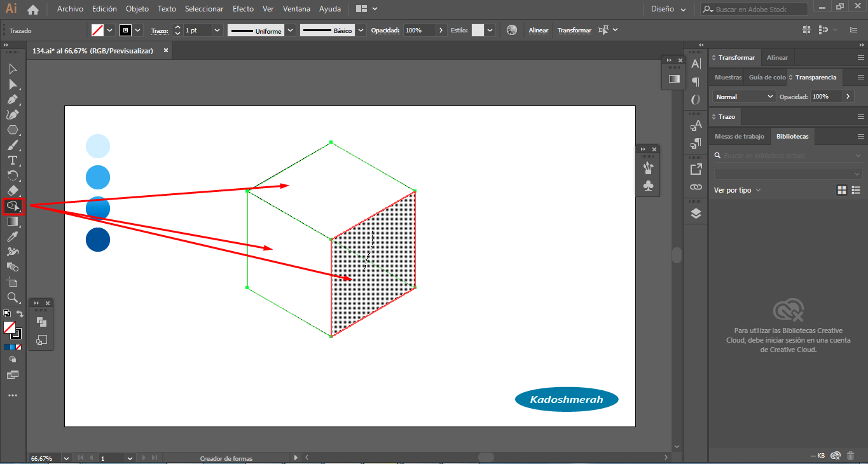Open the Symbols panel club icon

coord(648,186)
